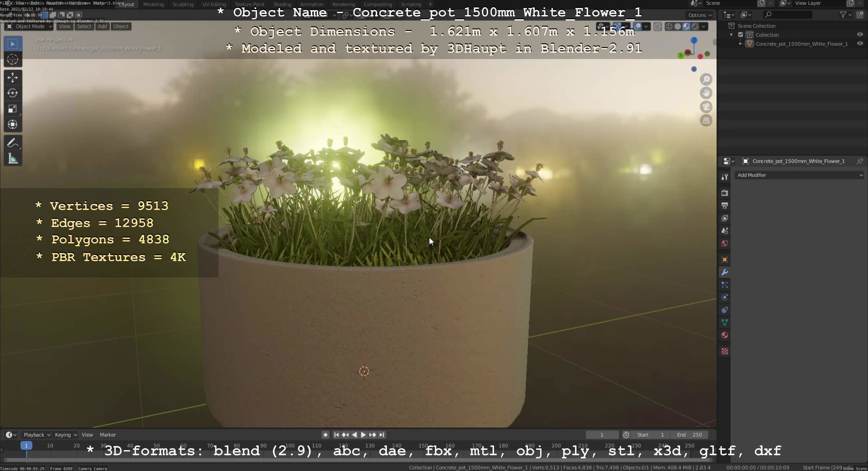Toggle the preview range clock in timeline
Viewport: 868px width, 471px height.
(x=626, y=435)
